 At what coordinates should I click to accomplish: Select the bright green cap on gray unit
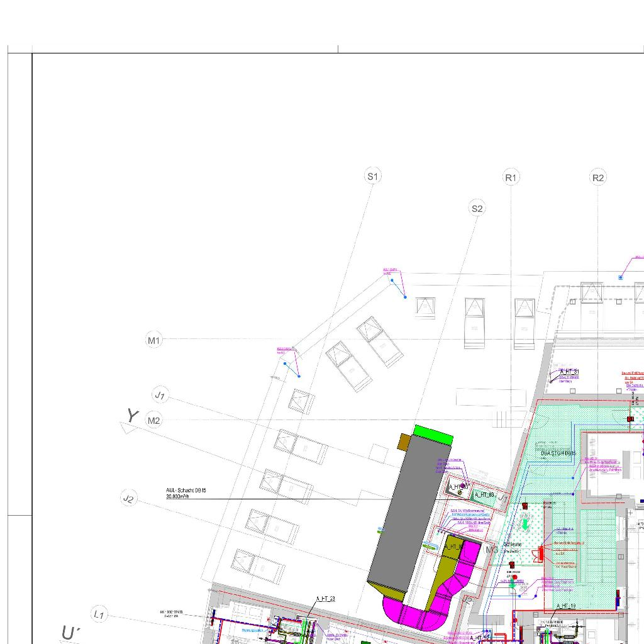click(433, 436)
